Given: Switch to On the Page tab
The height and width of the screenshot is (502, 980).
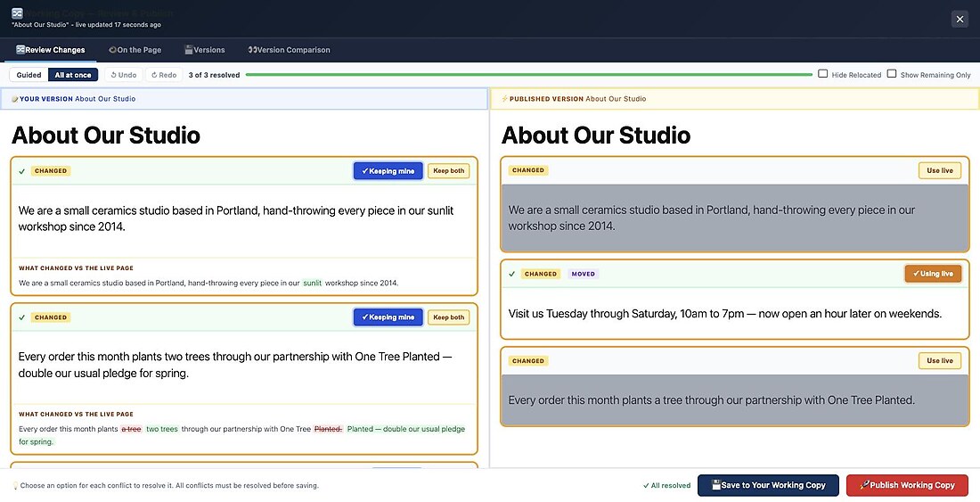Looking at the screenshot, I should (135, 50).
